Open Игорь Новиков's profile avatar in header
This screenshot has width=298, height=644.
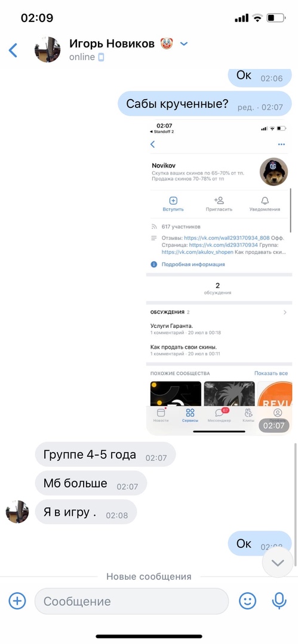tap(47, 49)
